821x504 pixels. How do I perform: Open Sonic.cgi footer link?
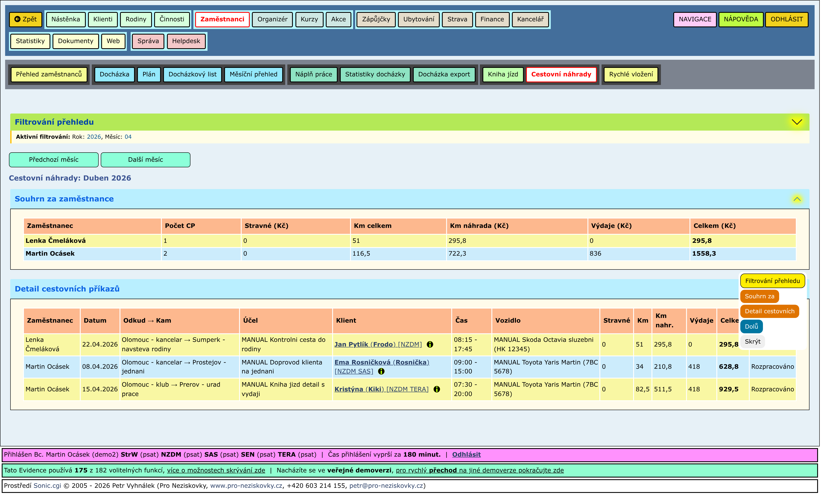[x=47, y=485]
